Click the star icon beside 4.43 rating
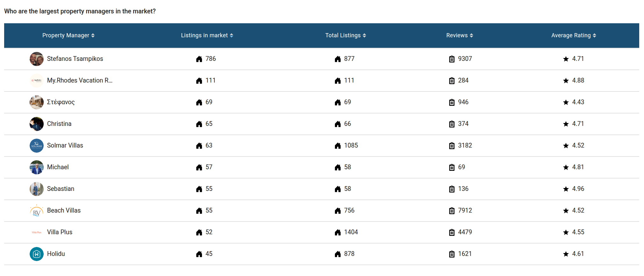This screenshot has height=276, width=644. 566,102
